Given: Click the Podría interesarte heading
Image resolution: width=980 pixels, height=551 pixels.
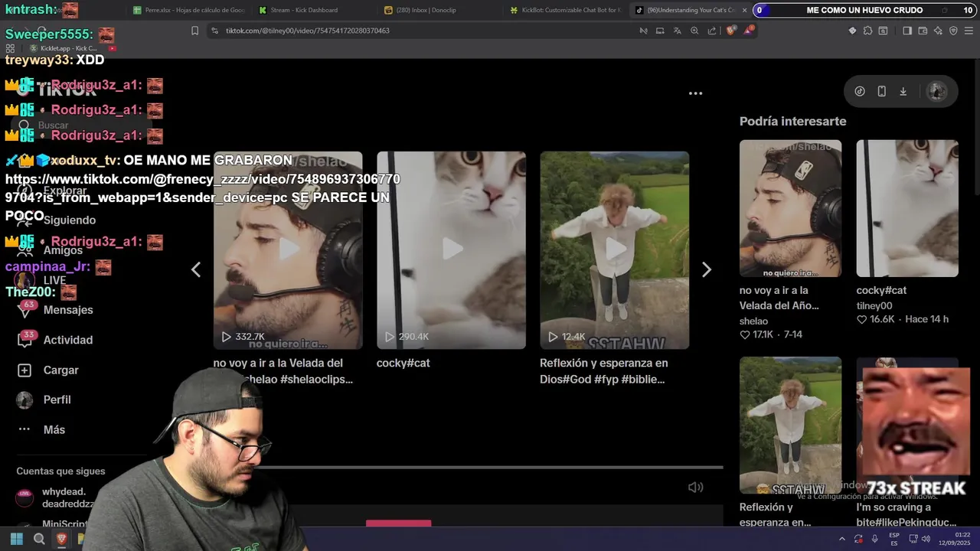Looking at the screenshot, I should coord(792,121).
